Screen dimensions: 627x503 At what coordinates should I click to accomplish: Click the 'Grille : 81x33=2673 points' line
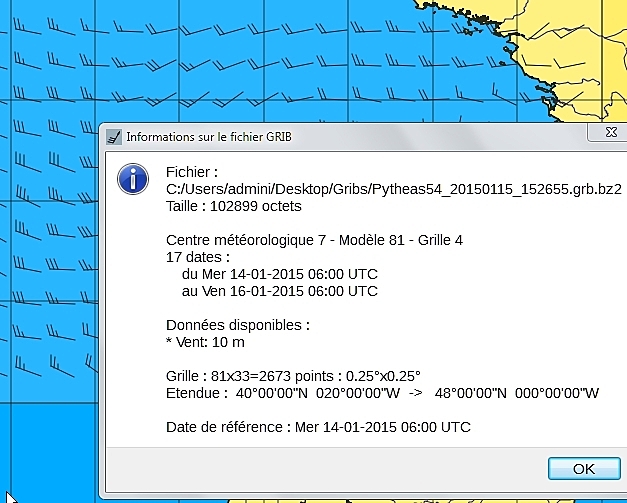[293, 376]
